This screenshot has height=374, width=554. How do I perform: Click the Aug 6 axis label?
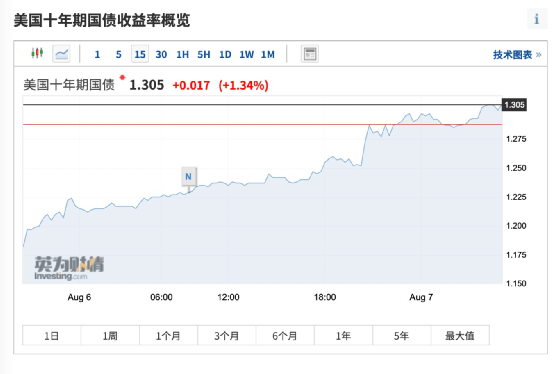pos(79,297)
